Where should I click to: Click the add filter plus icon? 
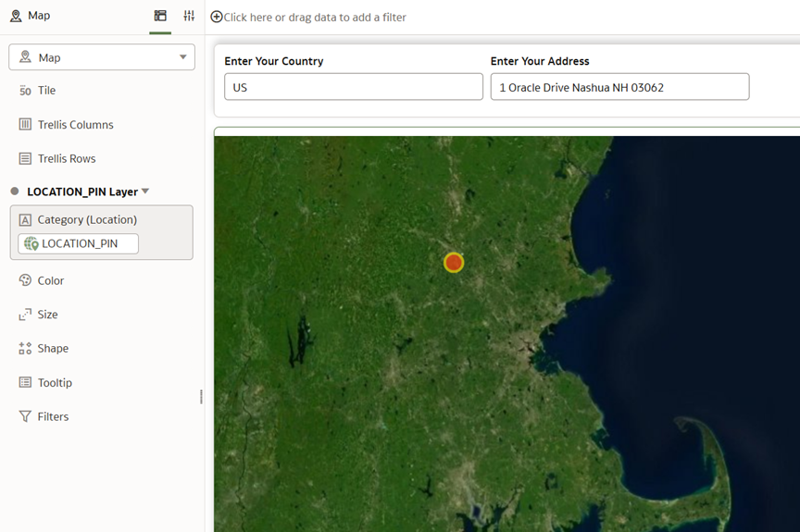coord(217,17)
